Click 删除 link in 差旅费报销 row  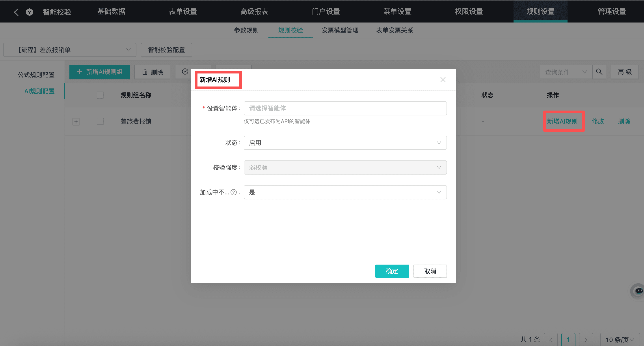(x=624, y=121)
